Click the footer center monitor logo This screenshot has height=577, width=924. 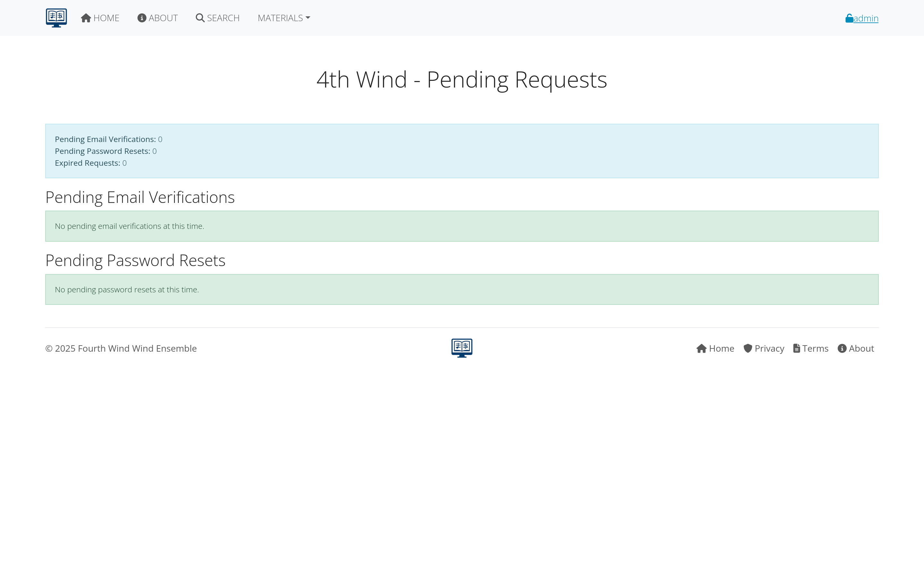click(462, 348)
